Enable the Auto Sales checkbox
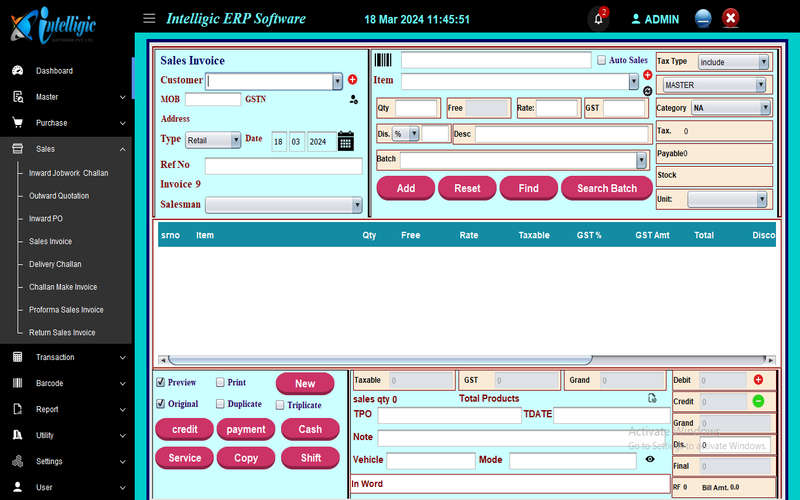This screenshot has width=800, height=500. [x=600, y=60]
